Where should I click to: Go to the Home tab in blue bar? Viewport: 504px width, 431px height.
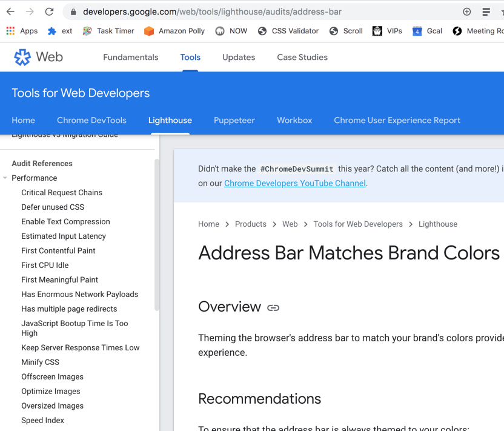point(24,120)
